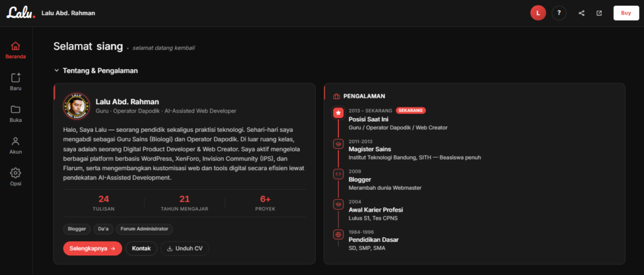The height and width of the screenshot is (275, 644).
Task: Open the Beranda home icon
Action: point(16,46)
